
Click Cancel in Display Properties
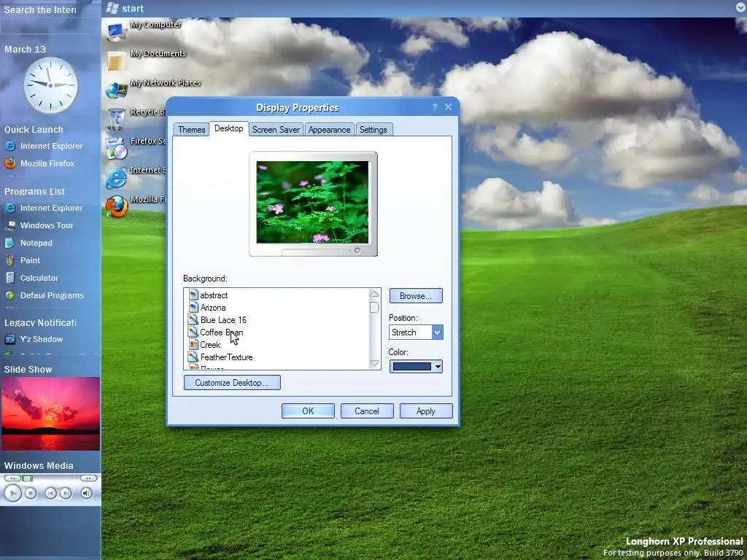pyautogui.click(x=367, y=411)
